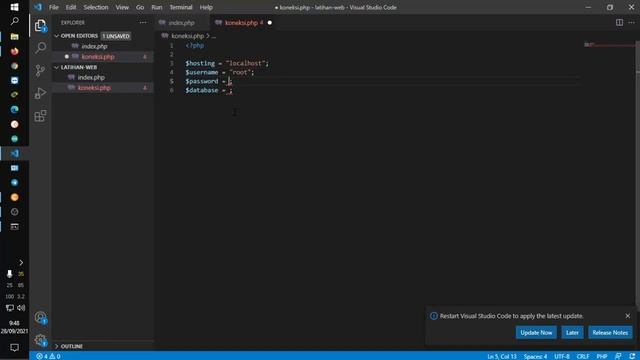Image resolution: width=640 pixels, height=360 pixels.
Task: Open the Selection menu
Action: tap(96, 7)
